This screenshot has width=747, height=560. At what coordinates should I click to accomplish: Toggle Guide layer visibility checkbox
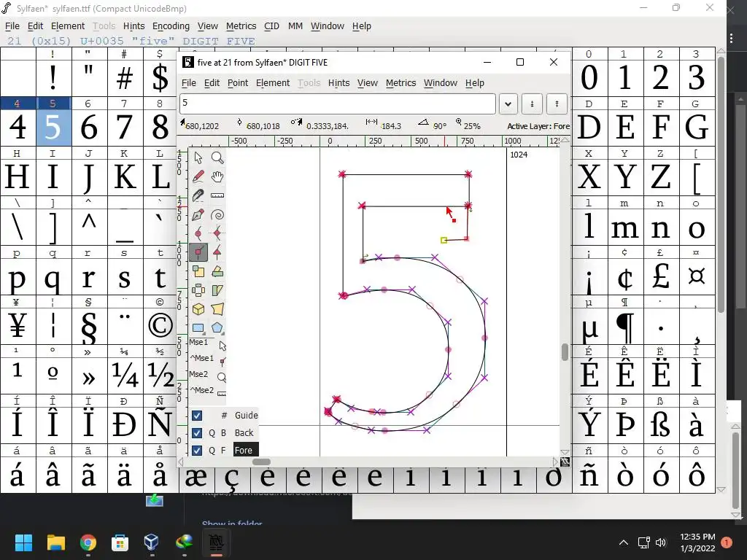197,416
